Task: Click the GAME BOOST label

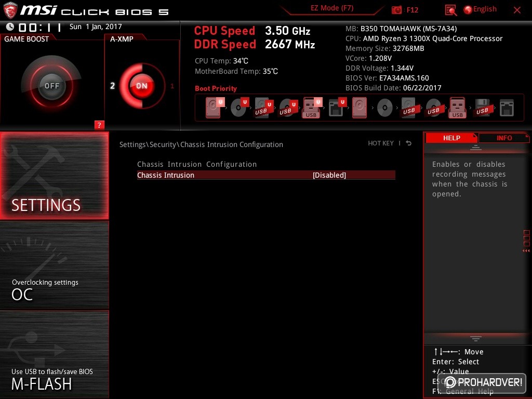Action: point(26,39)
